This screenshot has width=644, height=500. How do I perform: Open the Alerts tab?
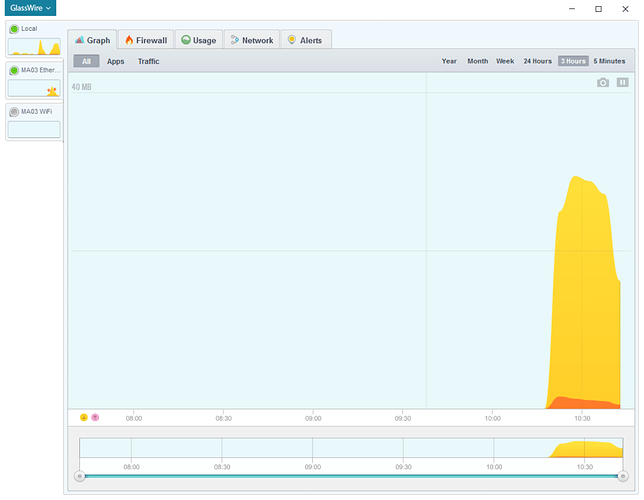304,40
